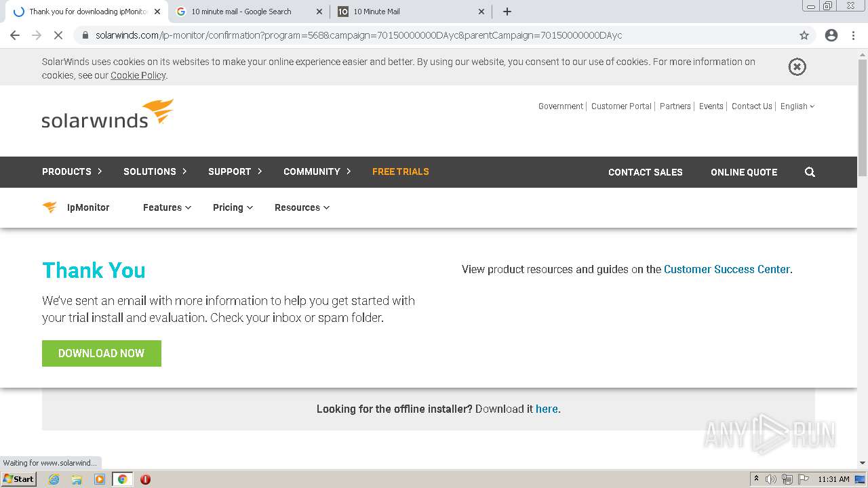
Task: Open the Resources dropdown
Action: tap(302, 207)
